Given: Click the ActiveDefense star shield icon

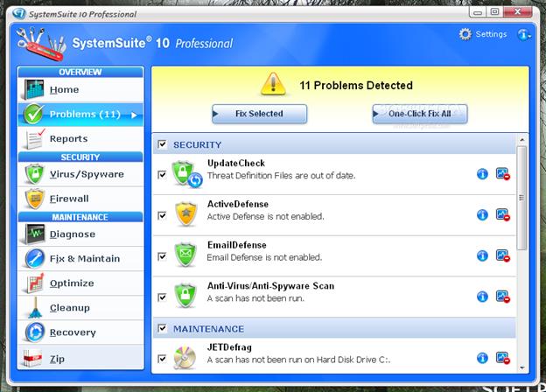Looking at the screenshot, I should (x=186, y=213).
